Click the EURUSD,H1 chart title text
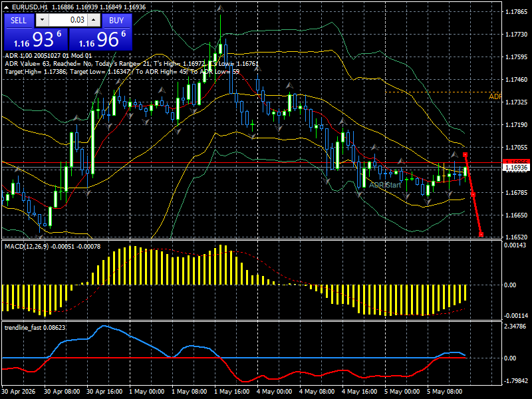The height and width of the screenshot is (399, 532). 30,7
